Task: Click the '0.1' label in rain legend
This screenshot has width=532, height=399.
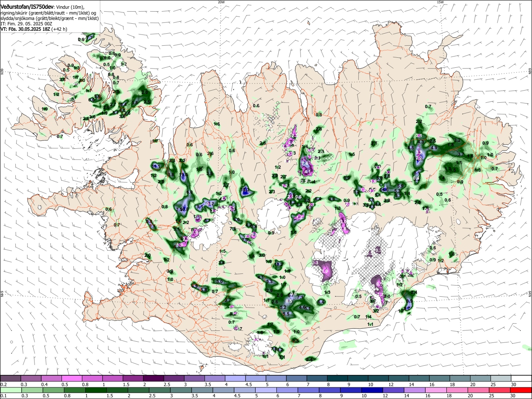Action: [3, 396]
